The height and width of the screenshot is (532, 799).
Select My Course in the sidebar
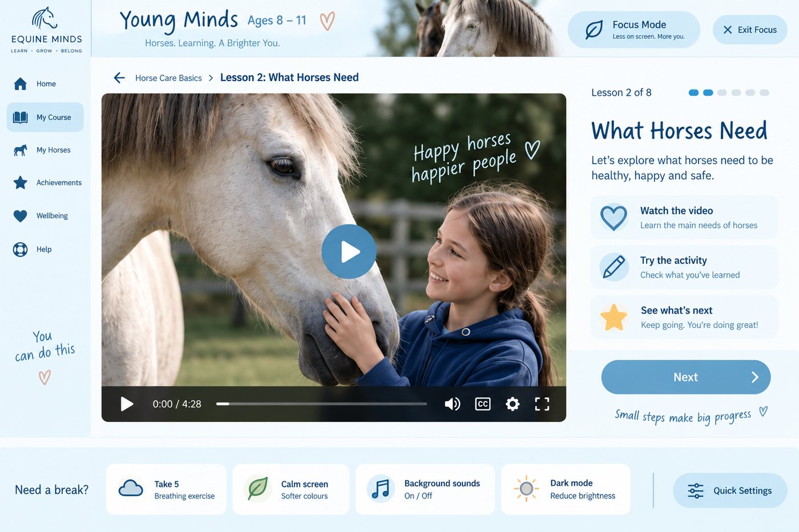pos(45,117)
